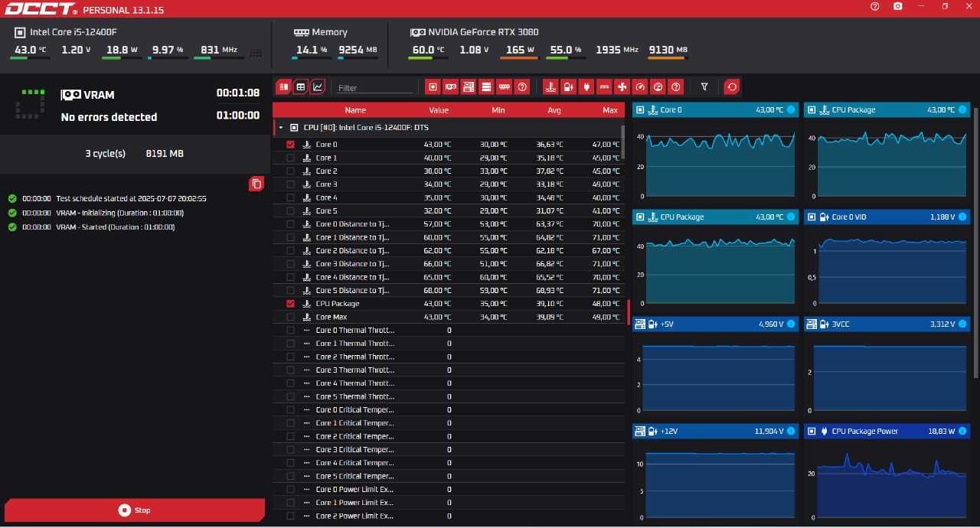The height and width of the screenshot is (528, 980).
Task: Select log entry 'VRAM - Initializing'
Action: [x=119, y=213]
